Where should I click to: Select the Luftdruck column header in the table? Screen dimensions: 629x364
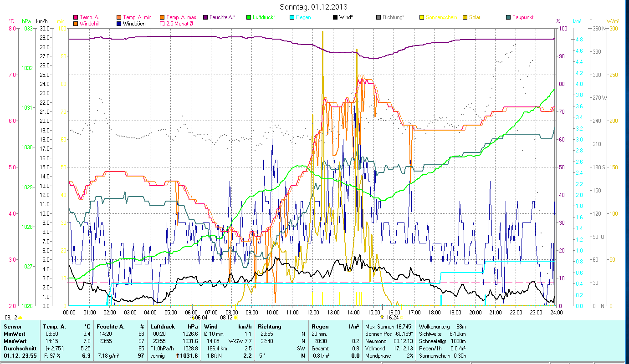click(163, 327)
